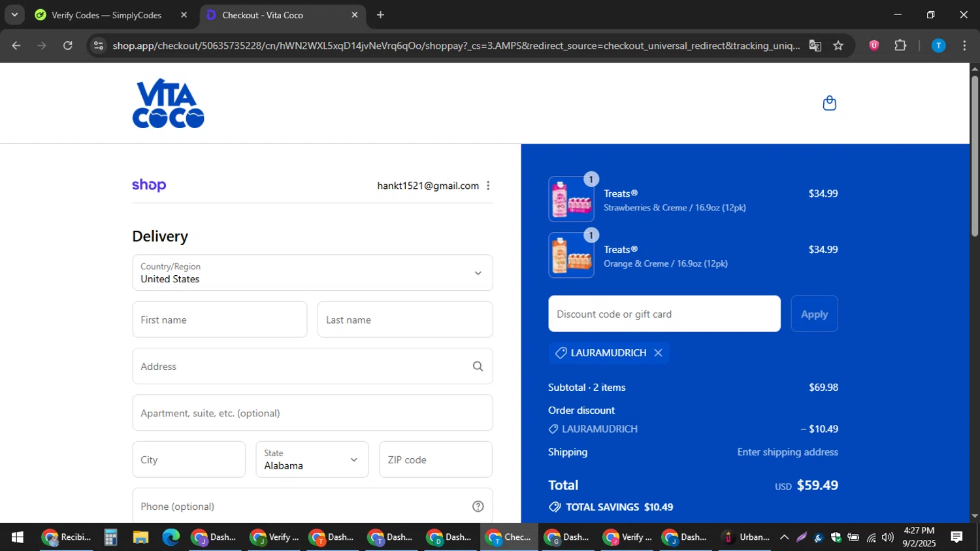The image size is (980, 551).
Task: Go back to previous page
Action: (16, 46)
